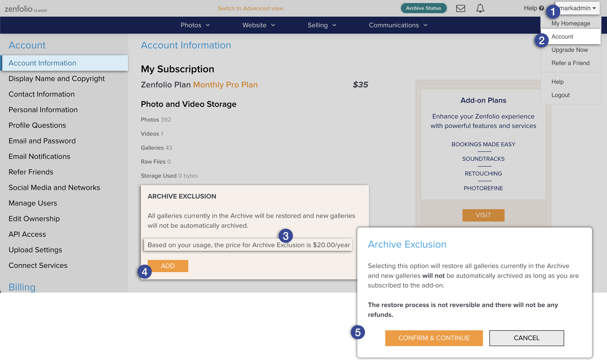The height and width of the screenshot is (364, 607).
Task: Click the orange ADD button
Action: (x=168, y=266)
